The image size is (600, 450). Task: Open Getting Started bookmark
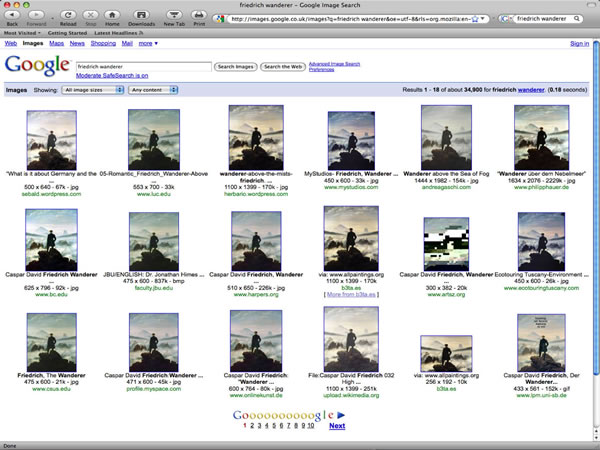pyautogui.click(x=67, y=33)
